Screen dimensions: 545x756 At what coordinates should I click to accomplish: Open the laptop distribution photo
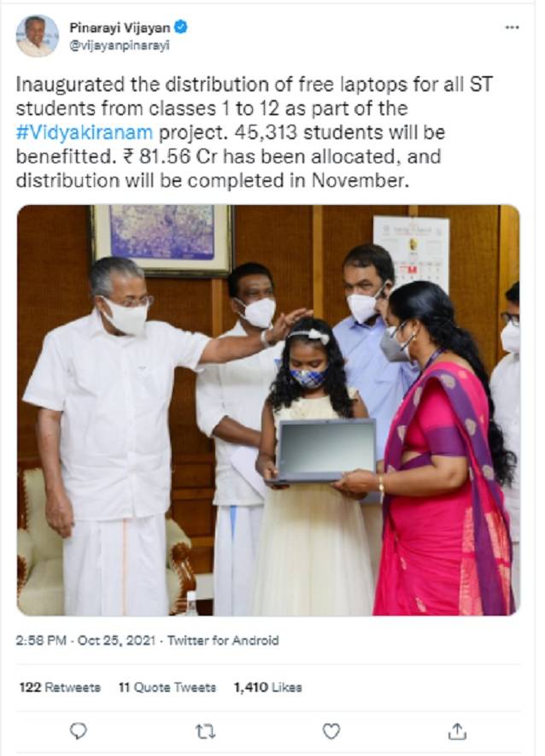click(x=268, y=410)
